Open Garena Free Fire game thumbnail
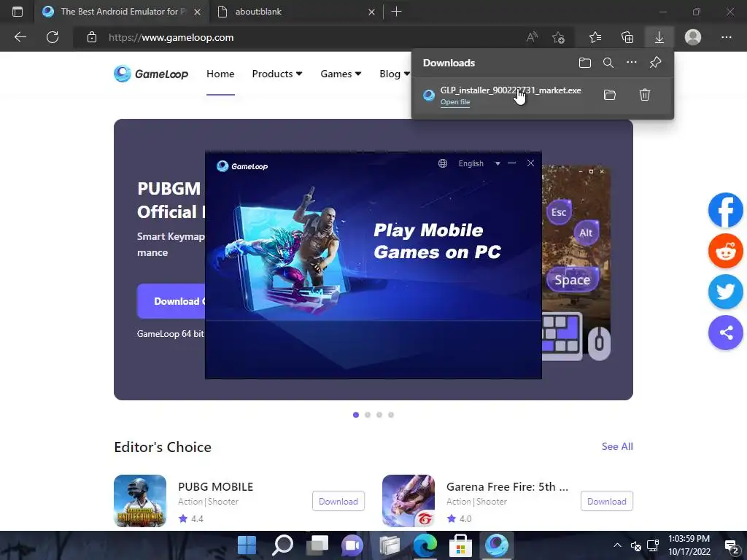Screen dimensions: 747x560 click(x=409, y=500)
